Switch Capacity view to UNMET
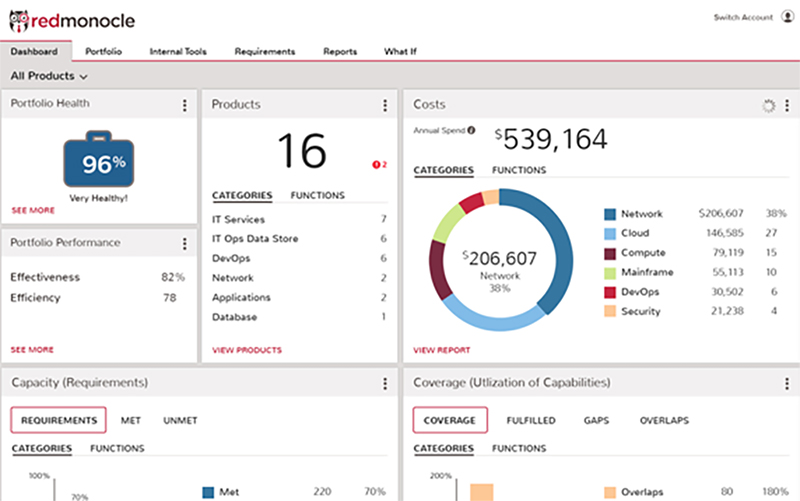 tap(180, 421)
